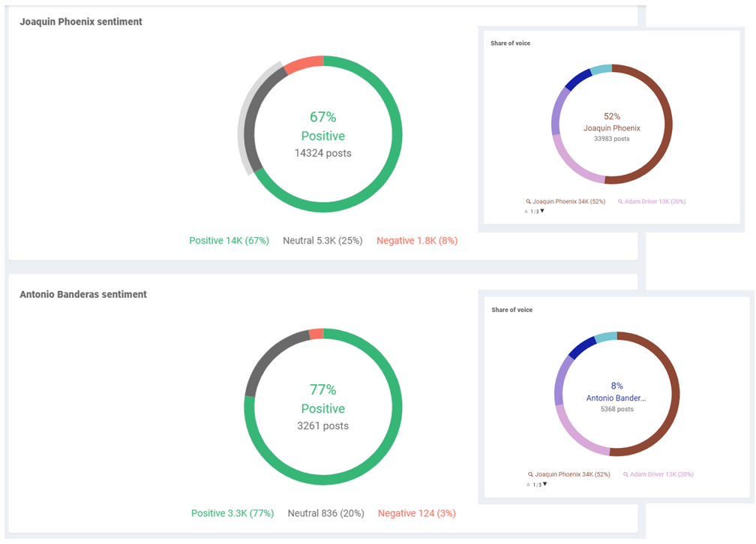Open the Joaquin Phoenix 34K (52%) link
This screenshot has width=756, height=544.
click(x=568, y=201)
